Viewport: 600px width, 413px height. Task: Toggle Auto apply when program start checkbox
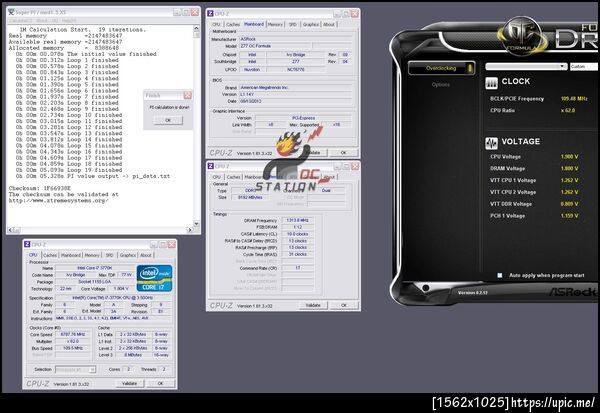pos(499,275)
